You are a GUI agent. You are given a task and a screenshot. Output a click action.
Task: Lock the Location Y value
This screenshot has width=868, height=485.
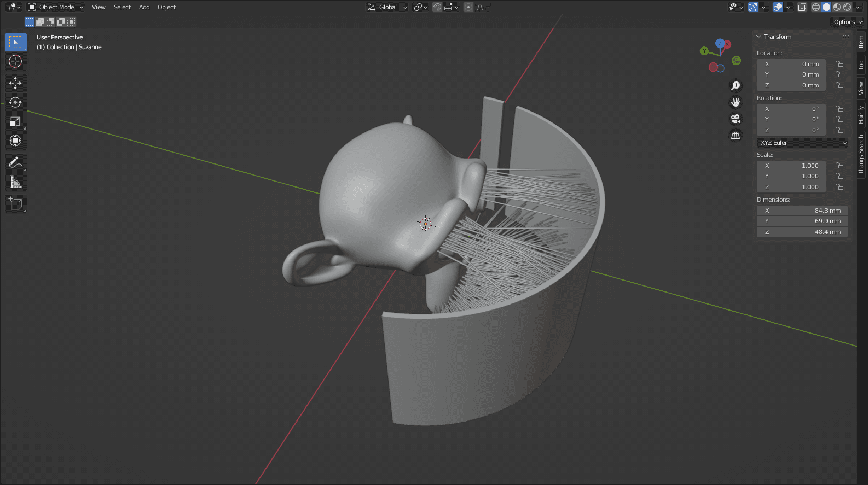(840, 74)
